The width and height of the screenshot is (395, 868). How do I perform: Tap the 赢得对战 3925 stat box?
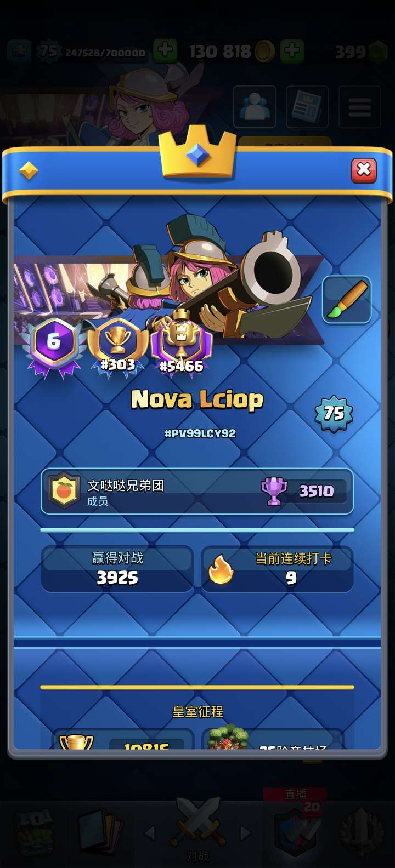[x=117, y=569]
